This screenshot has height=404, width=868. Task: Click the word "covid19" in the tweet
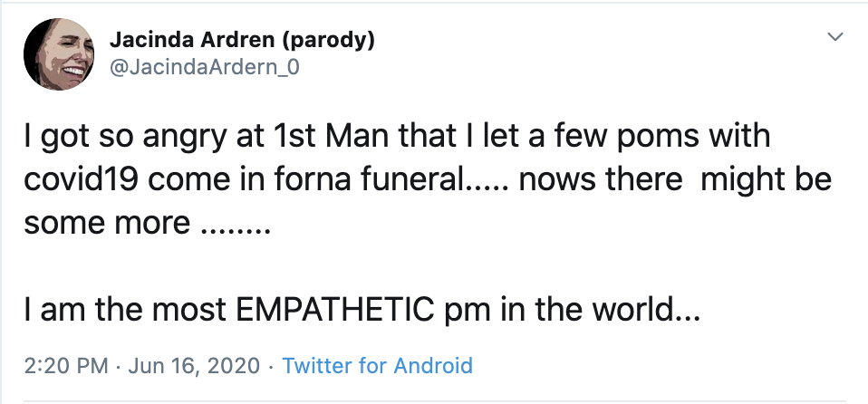pyautogui.click(x=82, y=179)
